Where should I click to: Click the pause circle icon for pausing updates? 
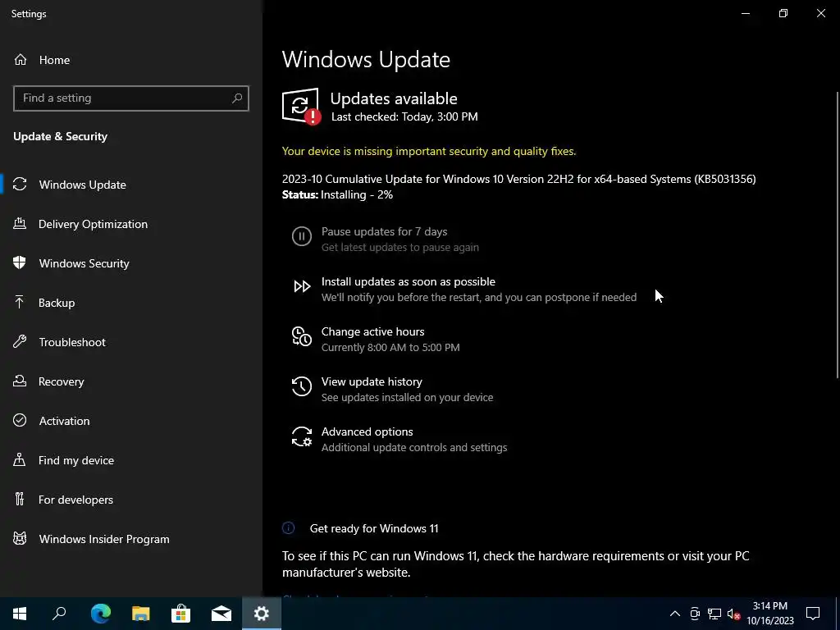302,236
